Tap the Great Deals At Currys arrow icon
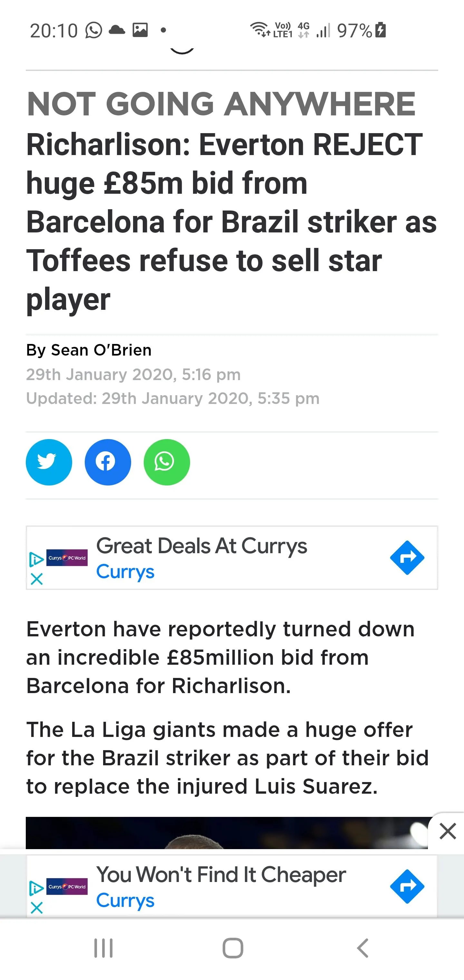The image size is (464, 980). (407, 557)
